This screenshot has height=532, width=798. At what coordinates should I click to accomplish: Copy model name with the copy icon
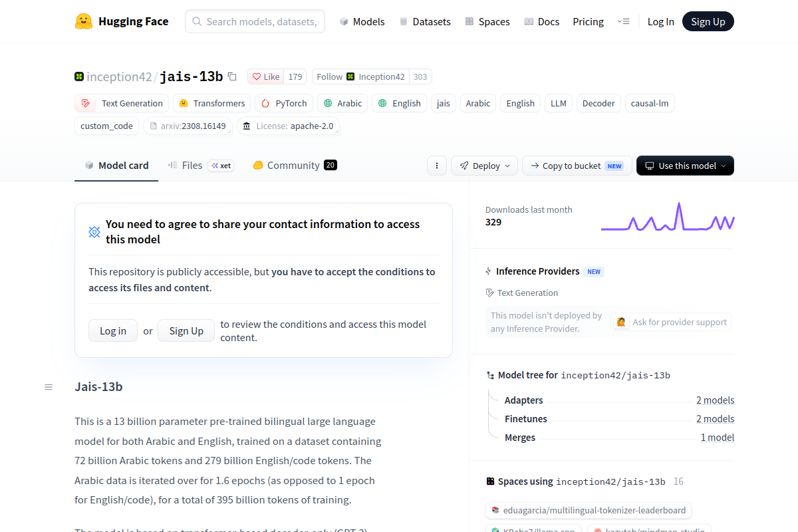point(232,76)
